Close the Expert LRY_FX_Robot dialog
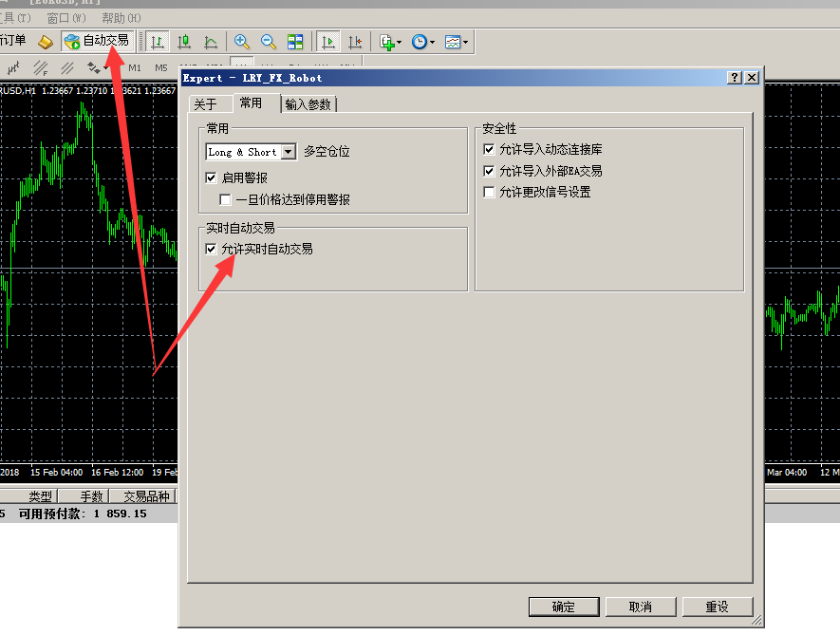The width and height of the screenshot is (840, 635). (752, 78)
